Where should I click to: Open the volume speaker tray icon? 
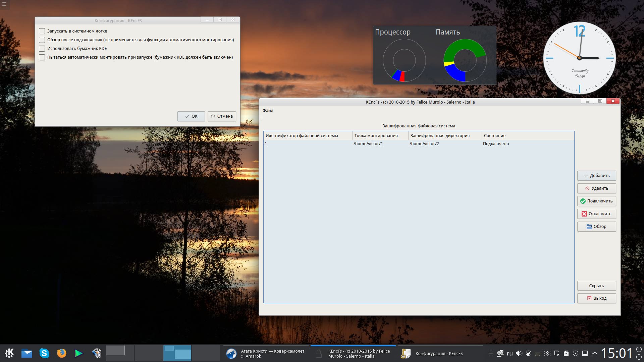tap(519, 353)
